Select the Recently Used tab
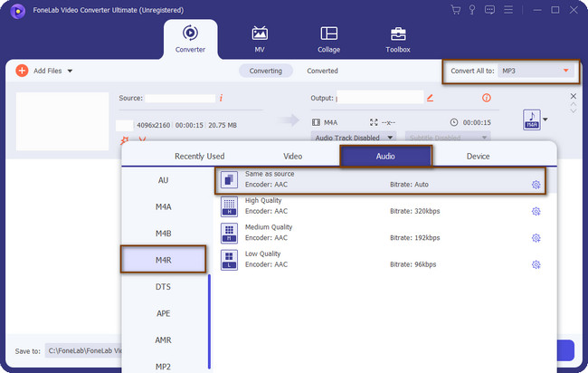Image resolution: width=588 pixels, height=373 pixels. [x=200, y=156]
